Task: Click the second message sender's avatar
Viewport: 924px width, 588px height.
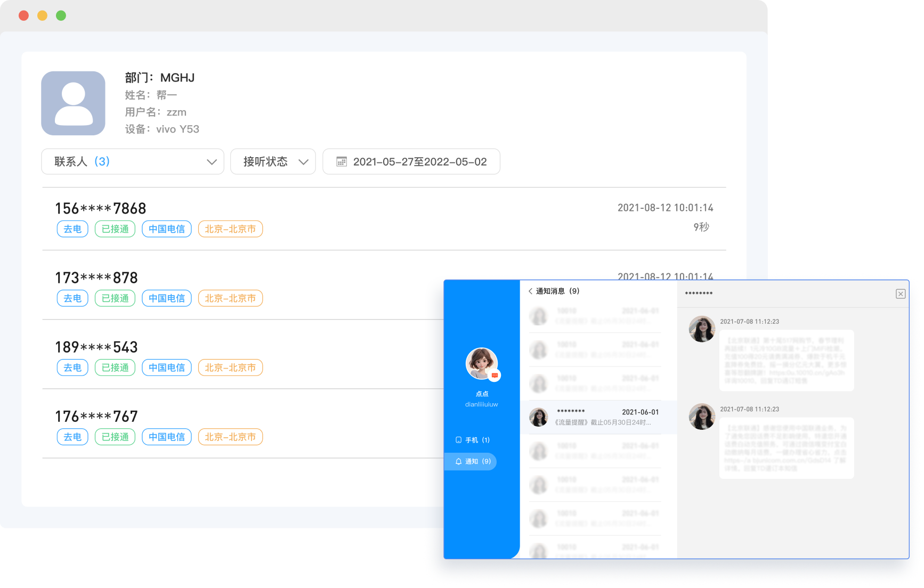Action: pyautogui.click(x=702, y=416)
